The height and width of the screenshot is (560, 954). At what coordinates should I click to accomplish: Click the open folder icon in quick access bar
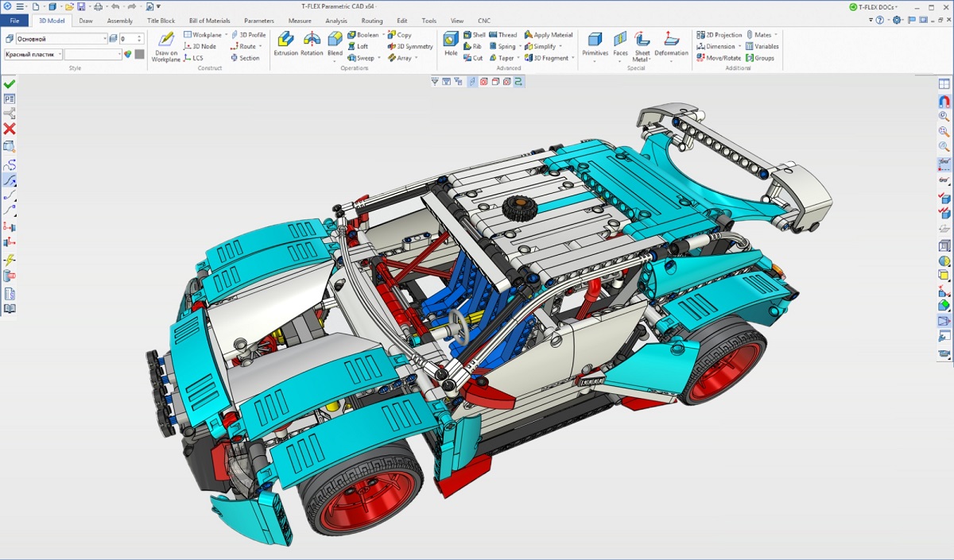coord(69,6)
